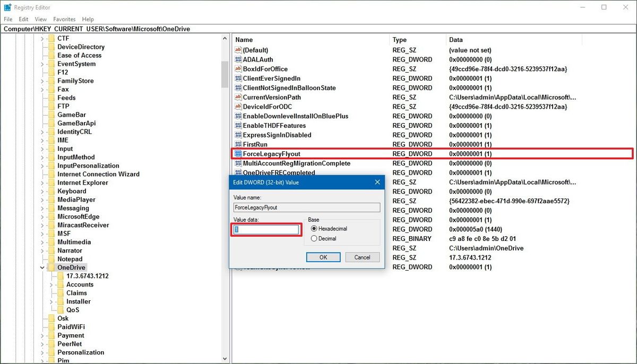637x364 pixels.
Task: Click the EnableTHDFFeatures DWORD icon
Action: [238, 125]
